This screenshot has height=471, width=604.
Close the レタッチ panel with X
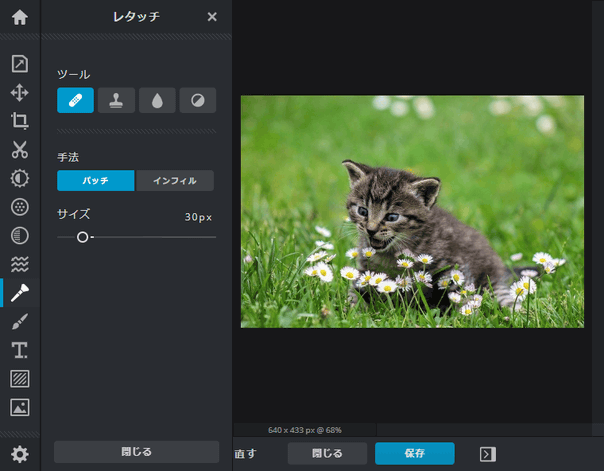pyautogui.click(x=212, y=17)
